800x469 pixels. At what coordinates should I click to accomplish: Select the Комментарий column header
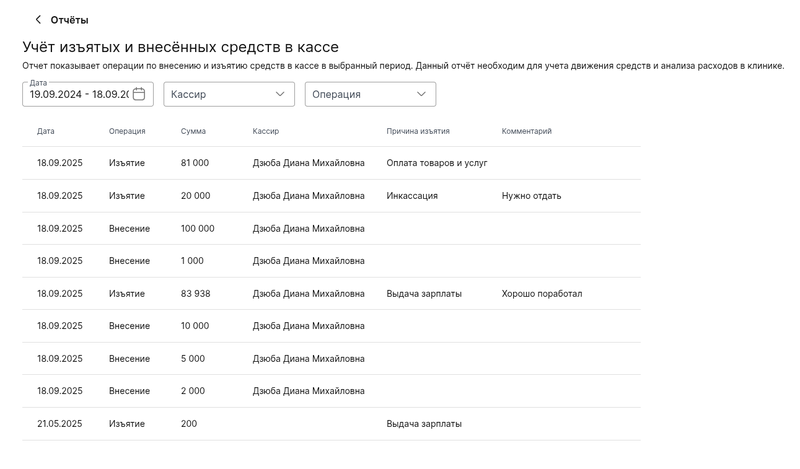tap(526, 131)
